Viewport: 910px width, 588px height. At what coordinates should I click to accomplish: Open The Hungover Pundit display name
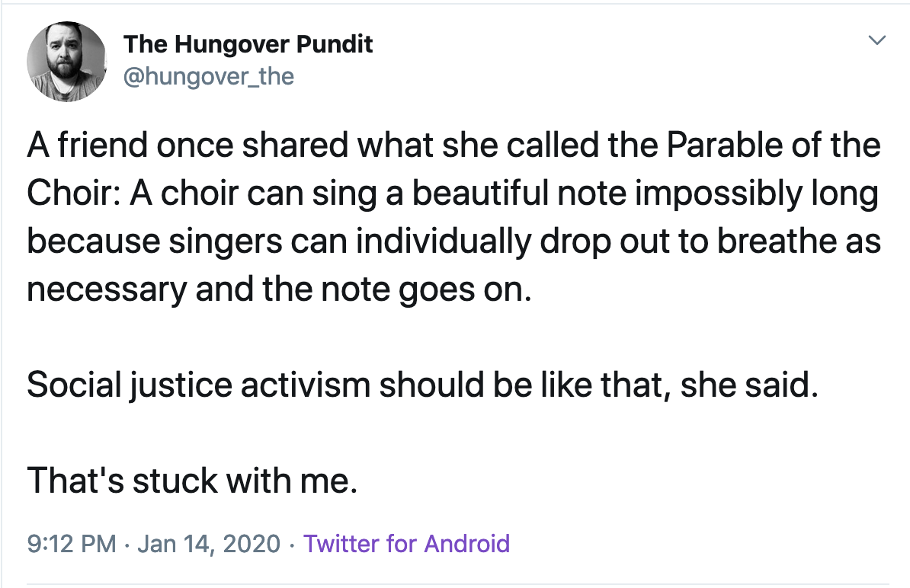(248, 44)
